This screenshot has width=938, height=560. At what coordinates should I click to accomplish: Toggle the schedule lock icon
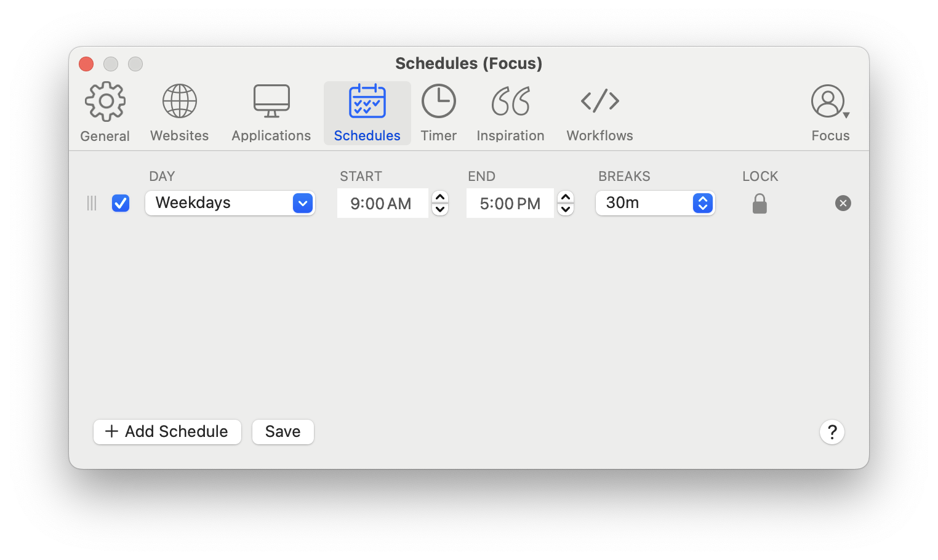[760, 204]
